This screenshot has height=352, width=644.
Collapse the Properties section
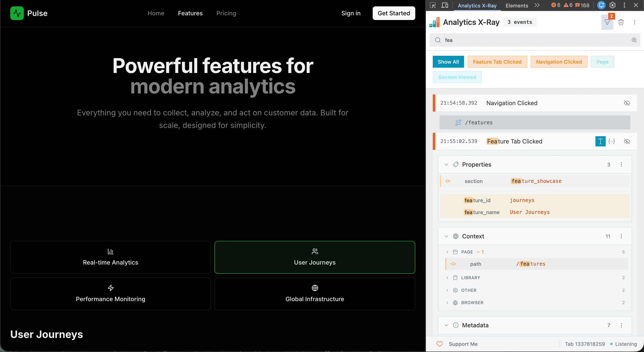pyautogui.click(x=446, y=164)
